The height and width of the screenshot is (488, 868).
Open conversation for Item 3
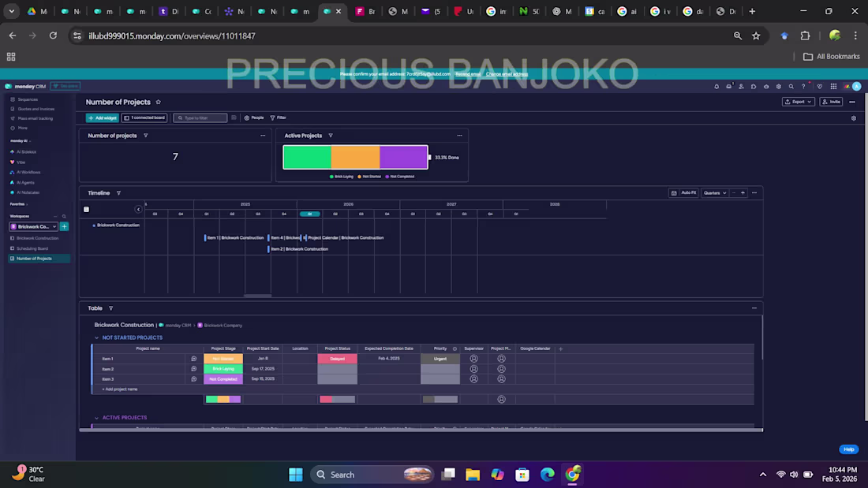pos(194,379)
